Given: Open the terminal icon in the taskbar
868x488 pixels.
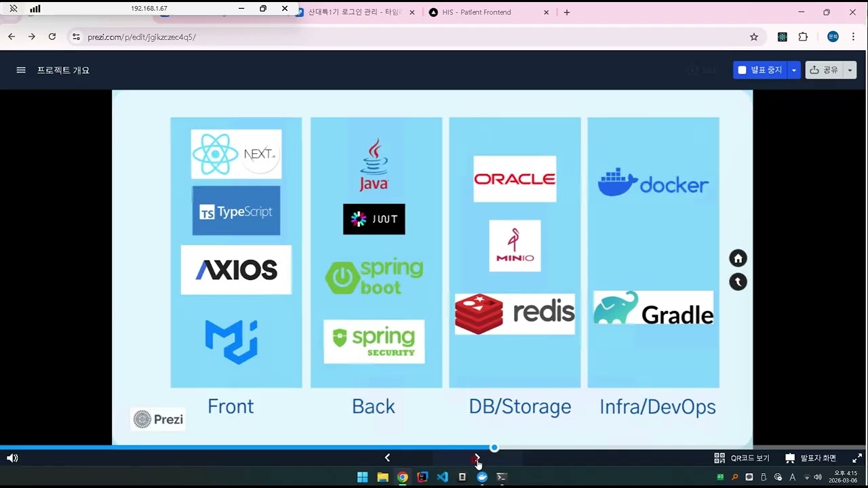Looking at the screenshot, I should [502, 477].
